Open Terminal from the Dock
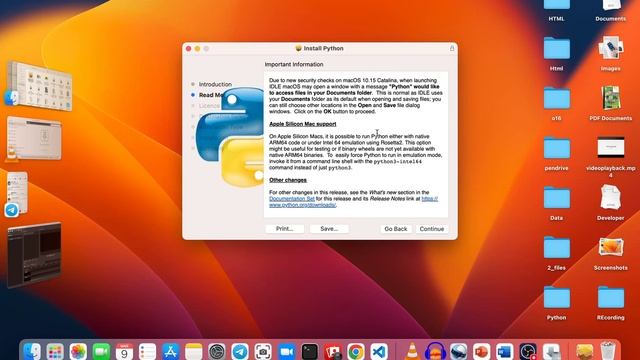Screen dimensions: 640x360 [x=310, y=351]
